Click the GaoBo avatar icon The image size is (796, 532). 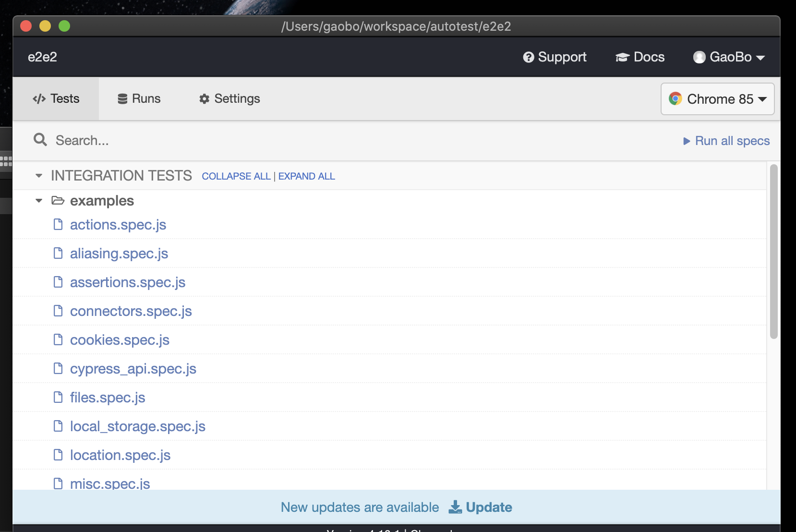point(700,57)
